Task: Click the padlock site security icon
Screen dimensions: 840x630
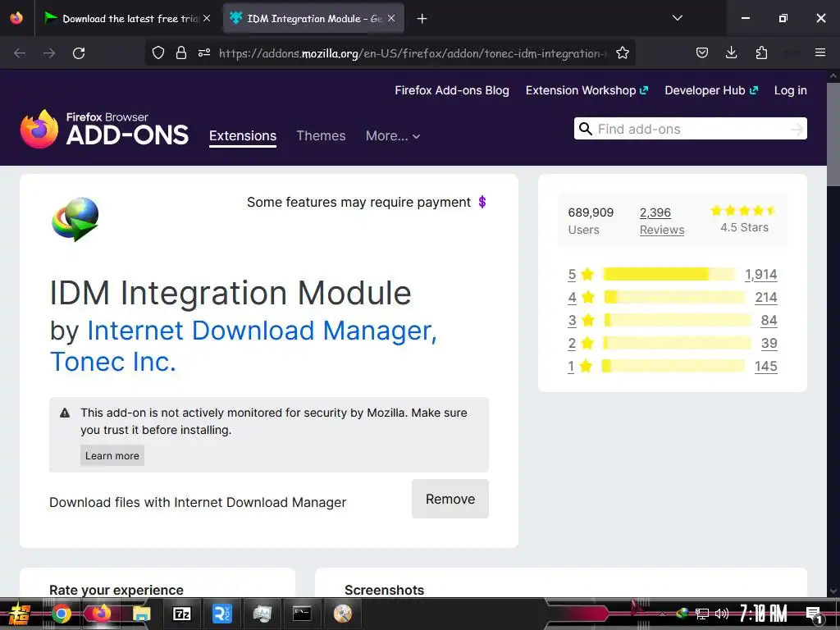Action: pos(181,53)
